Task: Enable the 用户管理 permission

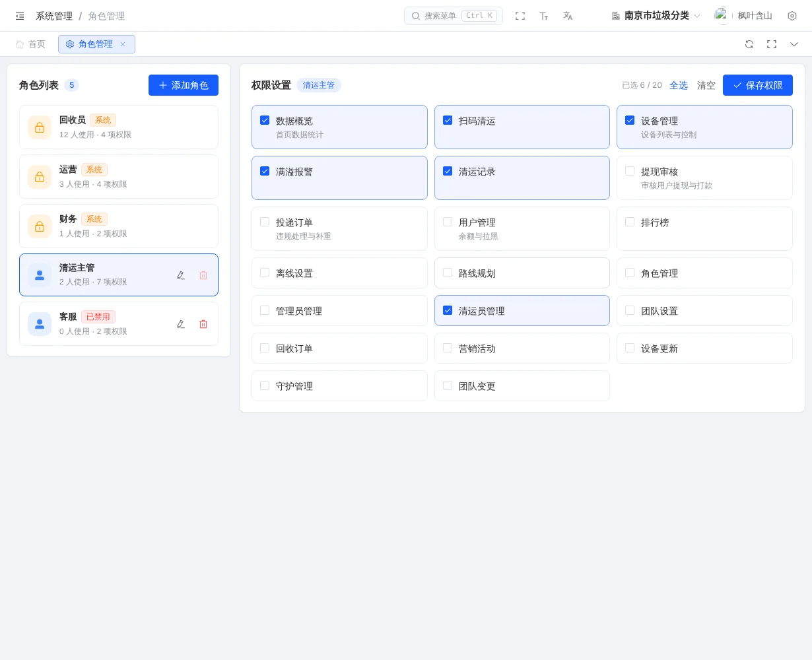Action: click(x=448, y=222)
